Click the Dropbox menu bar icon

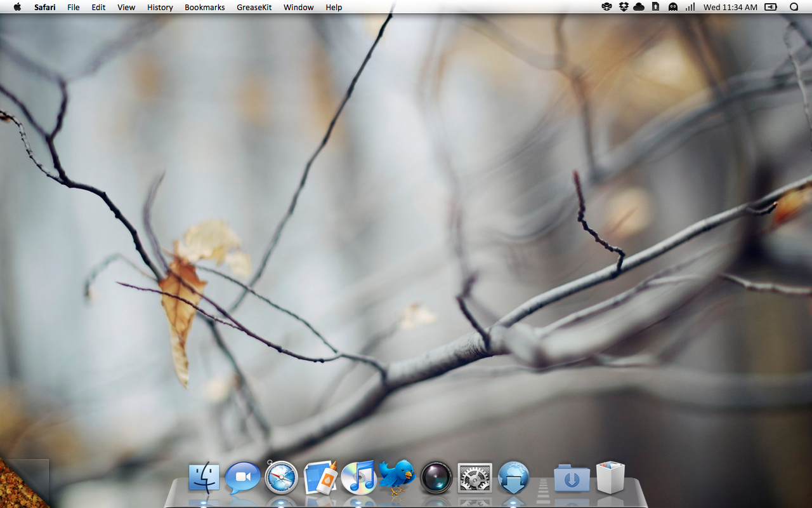tap(623, 7)
